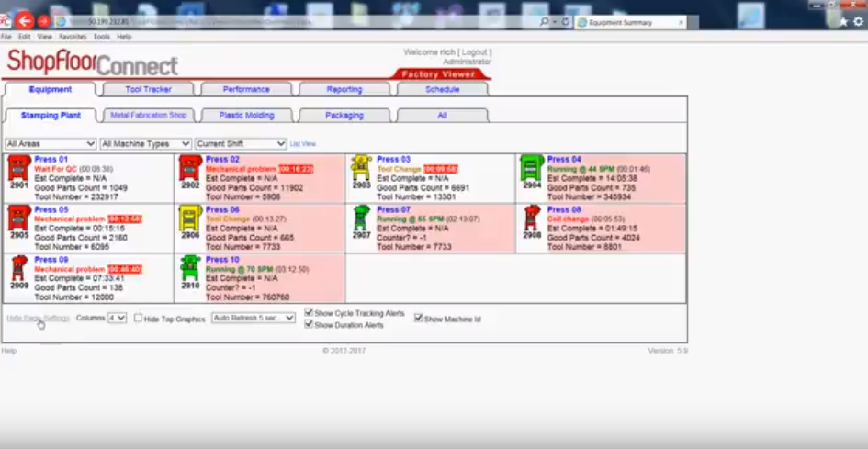868x449 pixels.
Task: Click the red Press 02 machine icon
Action: tap(189, 168)
